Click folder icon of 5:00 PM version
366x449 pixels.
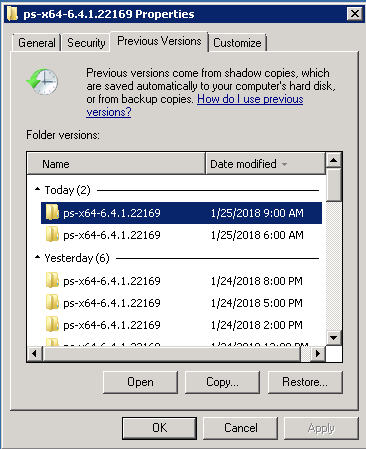tap(52, 302)
